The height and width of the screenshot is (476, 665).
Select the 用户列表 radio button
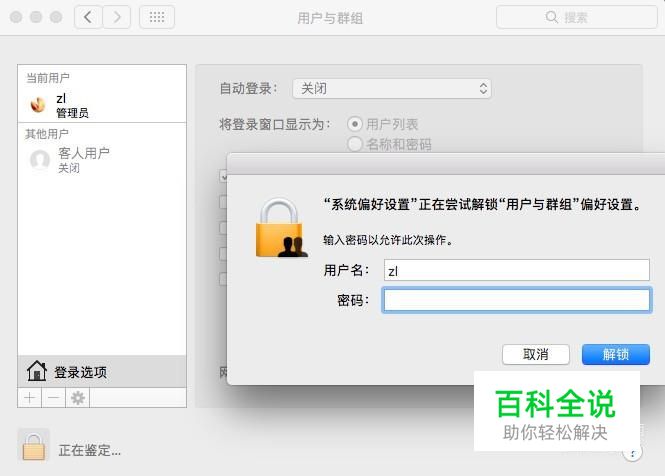(x=355, y=124)
